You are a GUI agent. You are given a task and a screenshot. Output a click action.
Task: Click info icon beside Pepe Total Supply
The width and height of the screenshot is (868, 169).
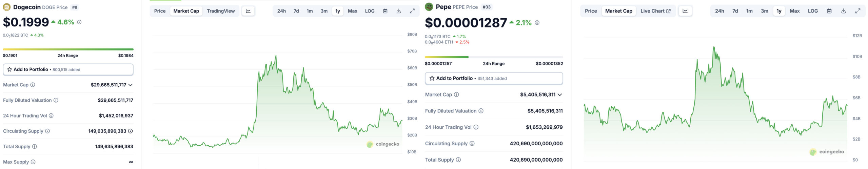pos(458,160)
